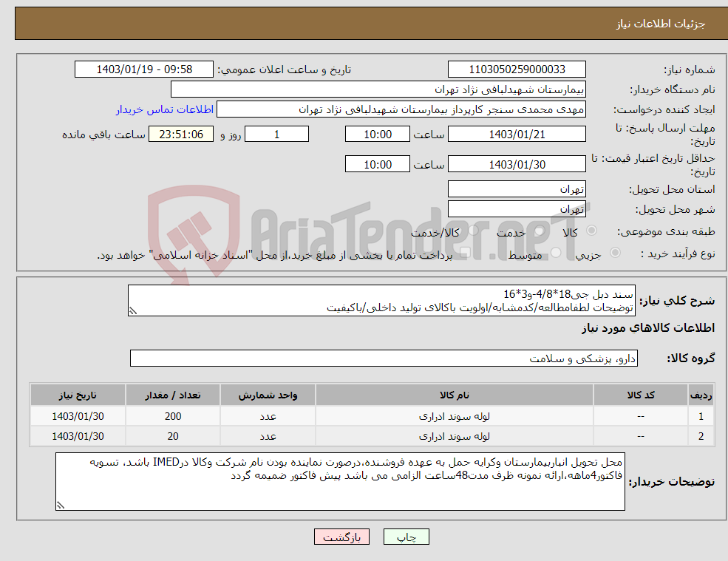Click the buyer organization name field

[x=378, y=89]
